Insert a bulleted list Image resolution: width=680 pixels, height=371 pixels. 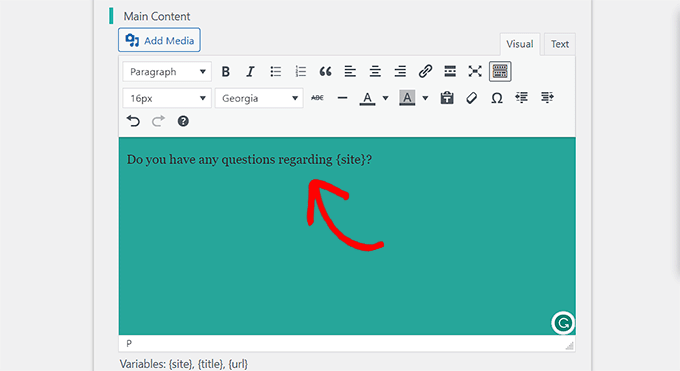pos(275,72)
